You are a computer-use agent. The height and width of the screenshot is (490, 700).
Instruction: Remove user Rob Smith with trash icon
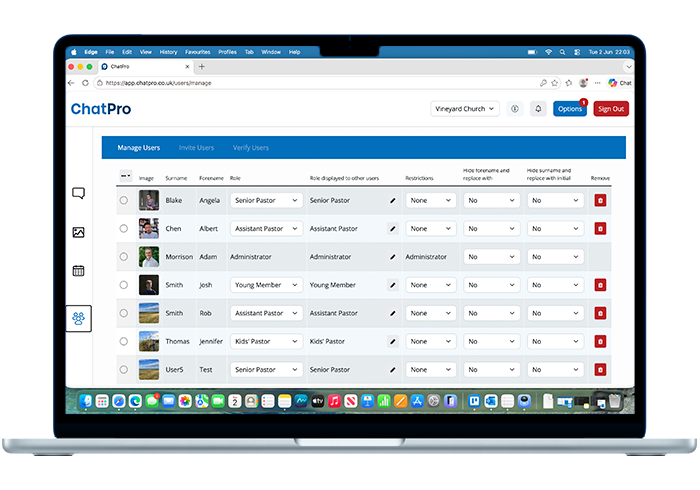[600, 313]
